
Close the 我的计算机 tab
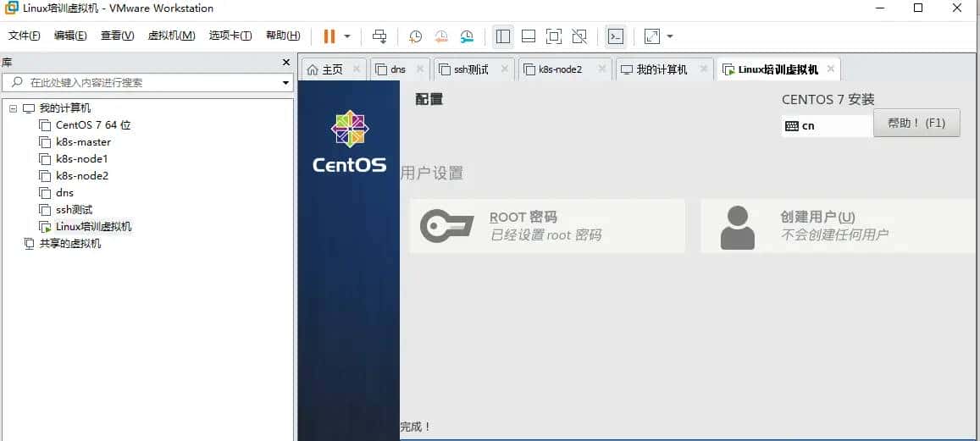click(705, 69)
